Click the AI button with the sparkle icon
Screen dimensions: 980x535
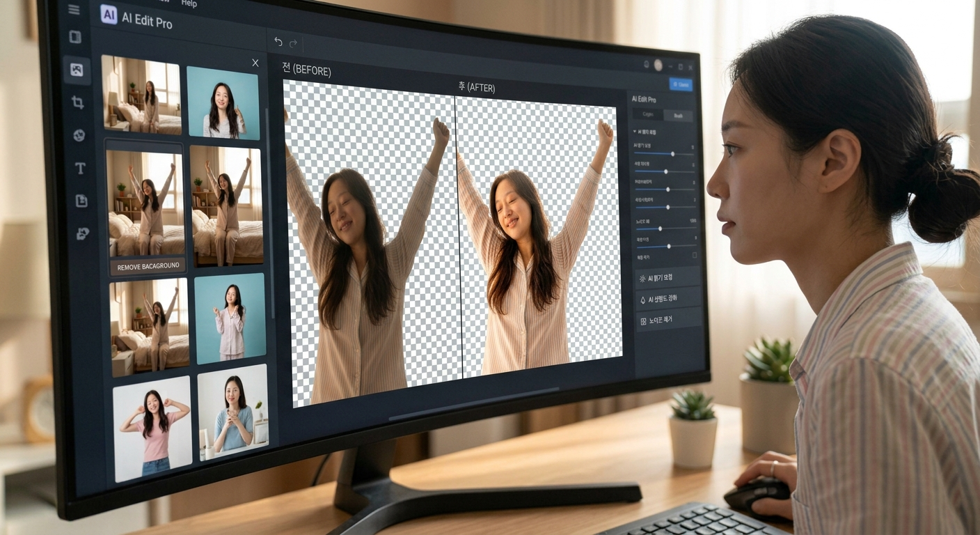[x=667, y=278]
